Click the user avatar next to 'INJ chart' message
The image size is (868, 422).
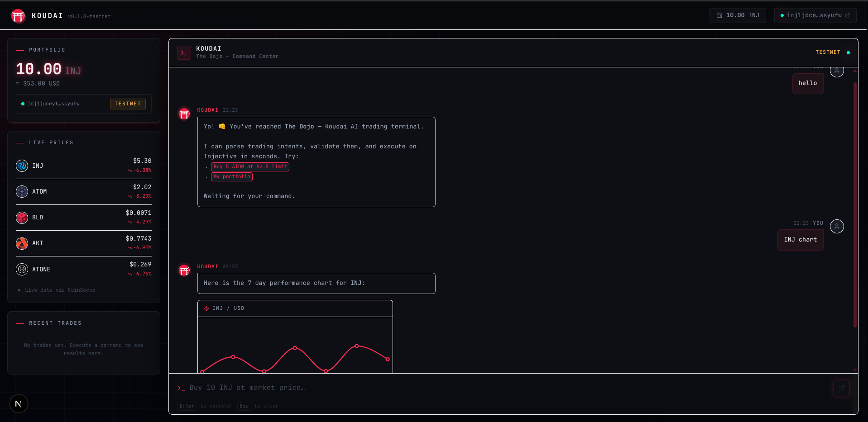click(837, 226)
